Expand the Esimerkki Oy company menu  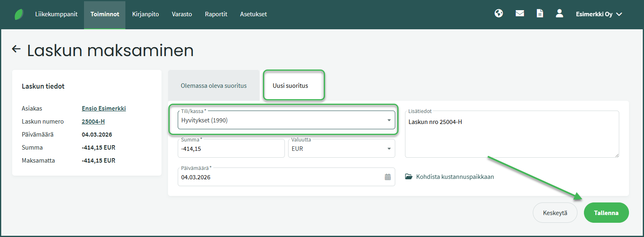click(x=599, y=14)
